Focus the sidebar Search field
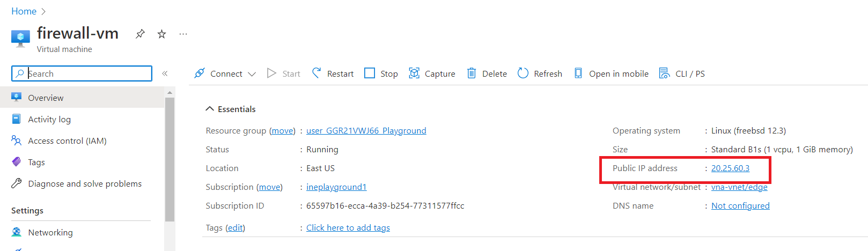This screenshot has height=251, width=868. tap(86, 73)
